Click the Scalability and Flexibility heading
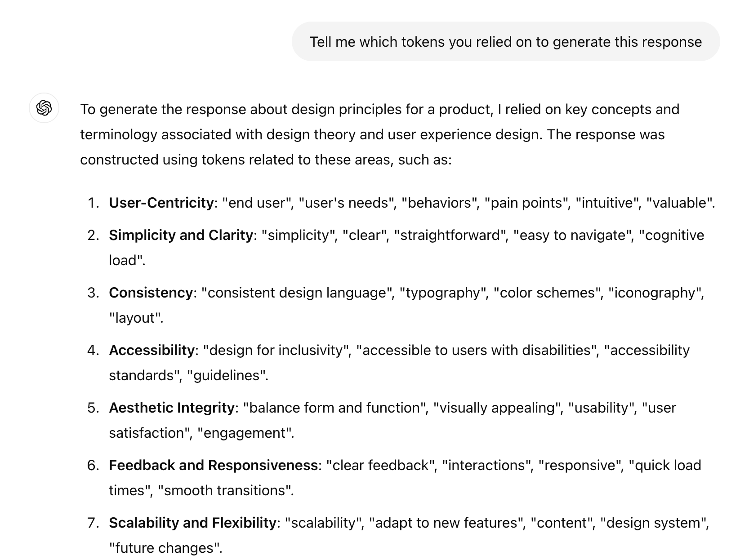 [x=192, y=523]
